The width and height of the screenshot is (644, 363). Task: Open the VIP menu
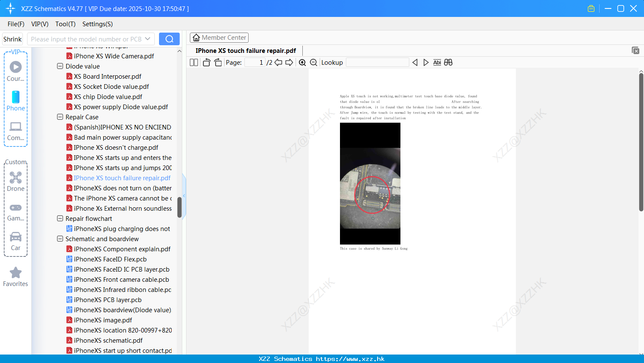click(x=40, y=24)
